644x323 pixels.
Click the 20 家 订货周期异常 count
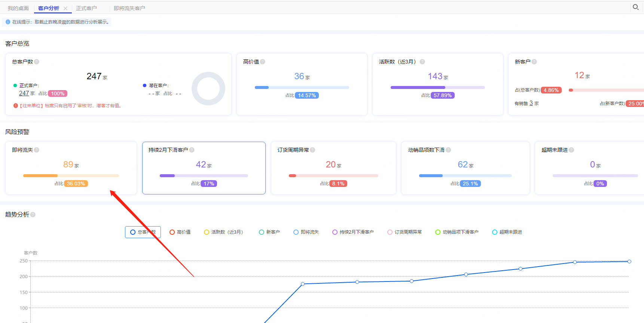(x=333, y=164)
